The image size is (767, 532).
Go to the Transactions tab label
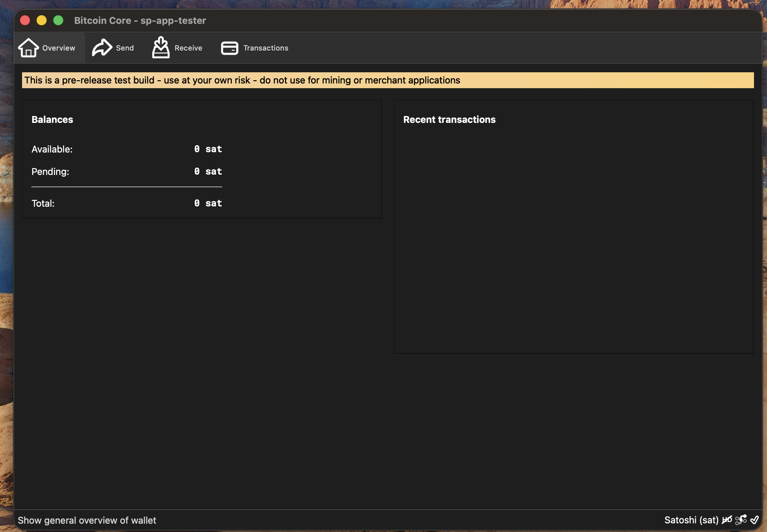click(x=265, y=48)
